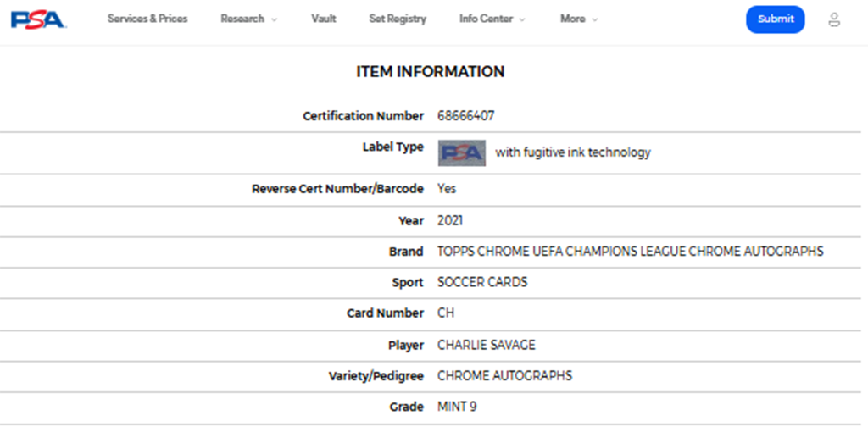Click the Topps Chrome brand text
868x432 pixels.
(630, 252)
